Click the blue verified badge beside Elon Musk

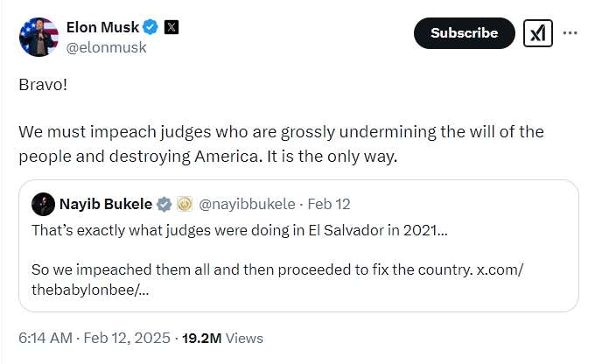click(151, 27)
